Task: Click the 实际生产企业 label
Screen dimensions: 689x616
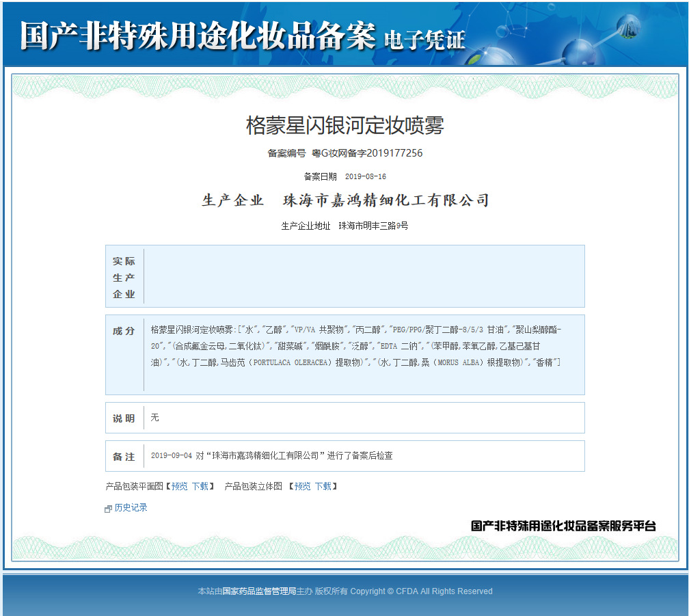Action: point(124,278)
